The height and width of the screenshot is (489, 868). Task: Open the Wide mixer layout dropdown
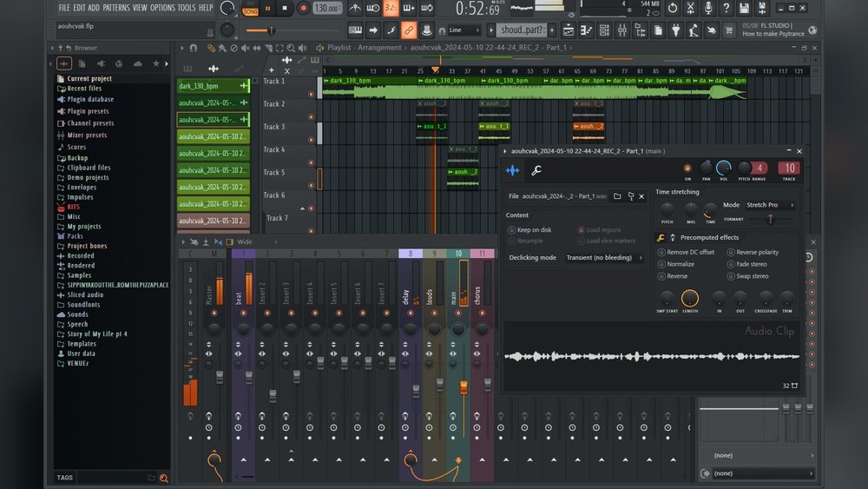245,242
